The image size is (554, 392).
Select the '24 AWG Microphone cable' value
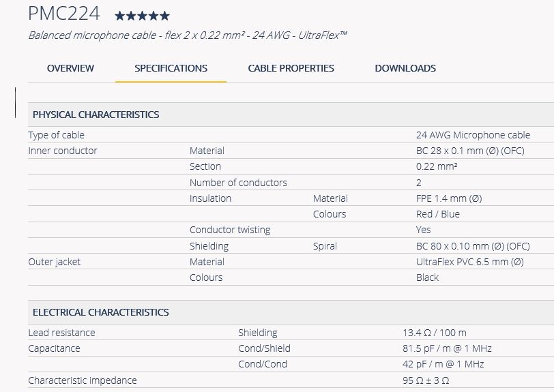(x=473, y=135)
